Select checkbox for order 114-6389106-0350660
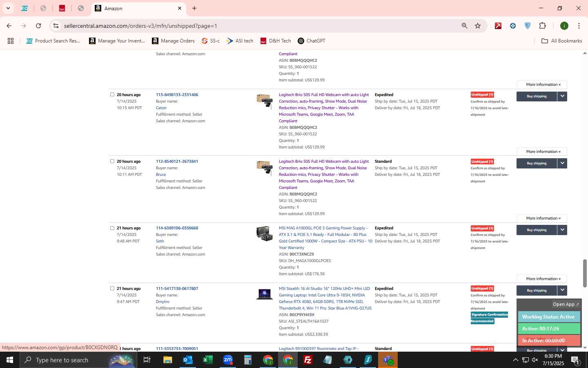Image resolution: width=588 pixels, height=368 pixels. 112,228
